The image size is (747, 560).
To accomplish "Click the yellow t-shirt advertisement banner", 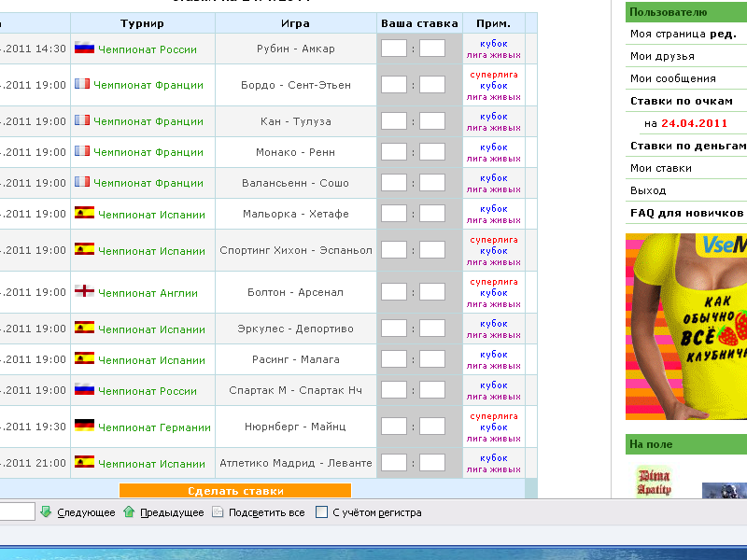I will 686,327.
